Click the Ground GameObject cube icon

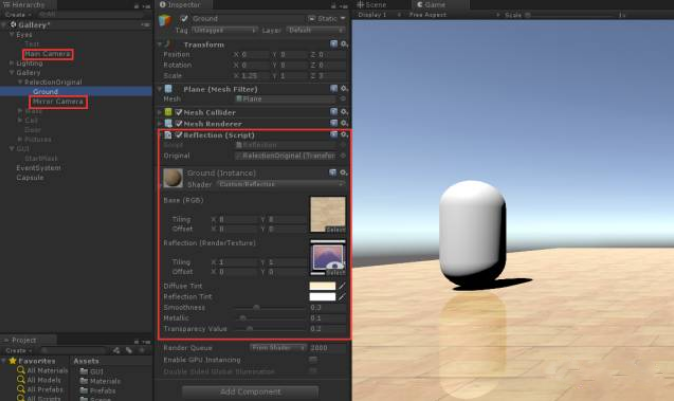click(x=165, y=20)
